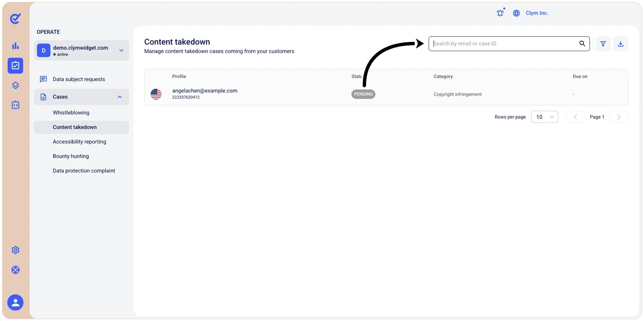Open the settings gear sidebar icon
644x321 pixels.
click(15, 250)
